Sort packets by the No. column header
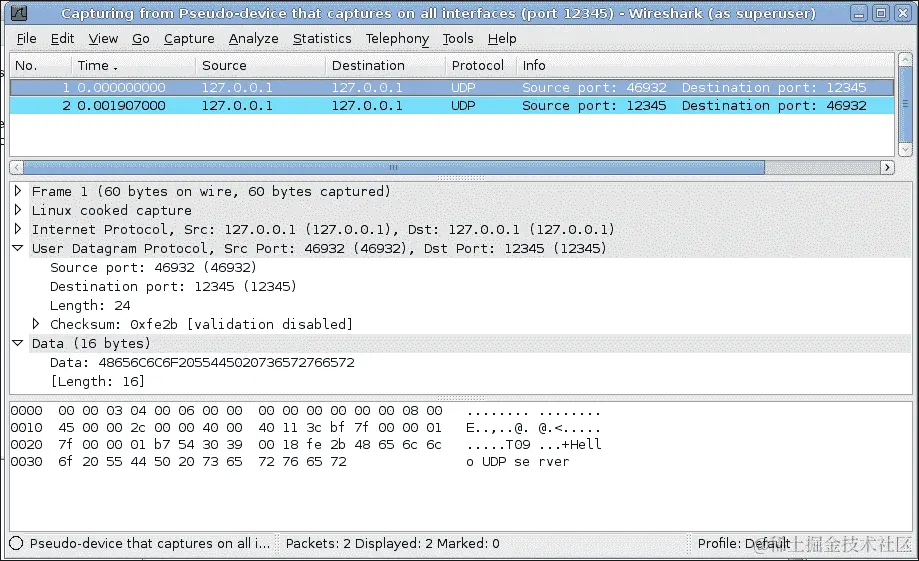 point(40,66)
